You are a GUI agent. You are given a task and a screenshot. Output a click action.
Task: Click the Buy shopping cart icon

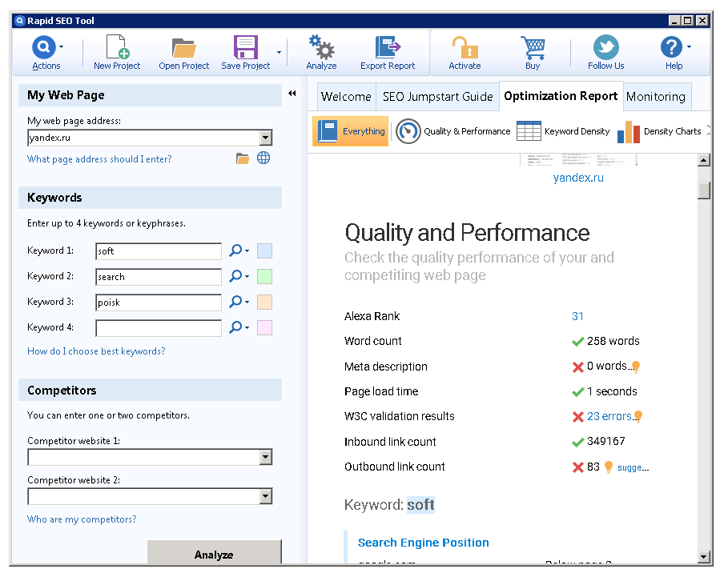tap(532, 46)
